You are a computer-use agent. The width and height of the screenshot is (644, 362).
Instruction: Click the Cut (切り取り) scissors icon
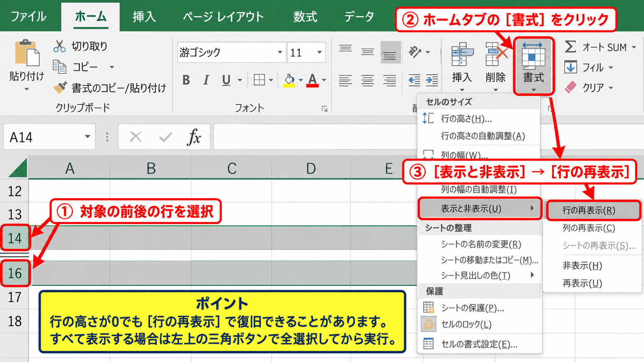[59, 46]
